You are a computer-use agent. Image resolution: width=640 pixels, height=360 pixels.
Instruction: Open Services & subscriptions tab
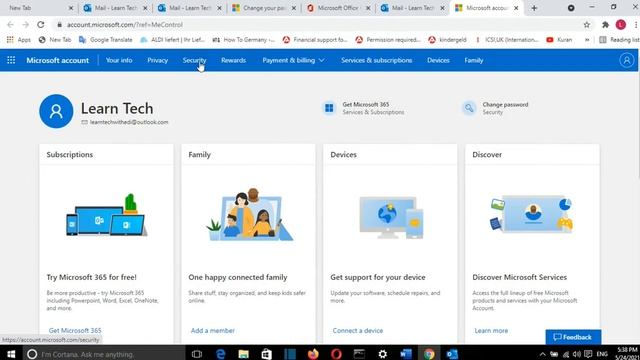pos(376,60)
